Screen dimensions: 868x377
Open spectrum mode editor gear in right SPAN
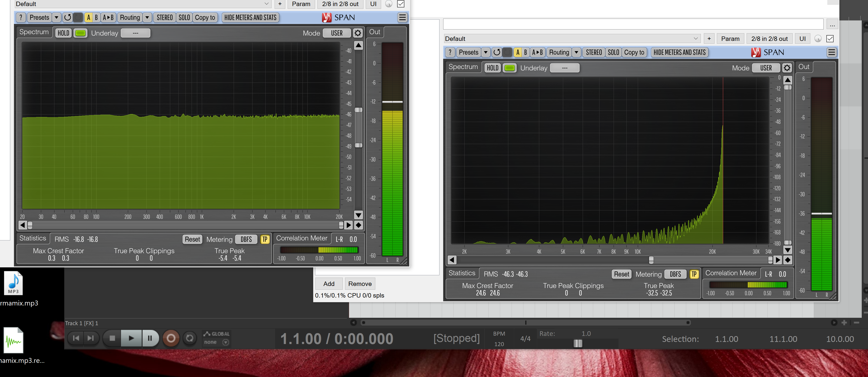(x=787, y=68)
